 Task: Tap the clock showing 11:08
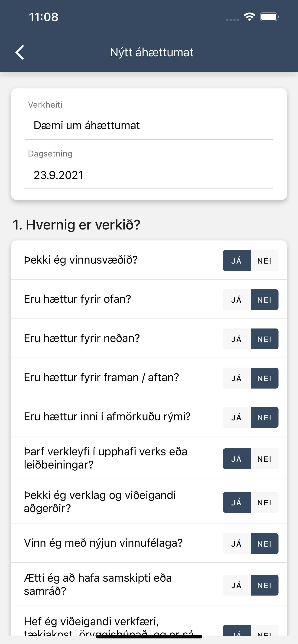pos(44,17)
